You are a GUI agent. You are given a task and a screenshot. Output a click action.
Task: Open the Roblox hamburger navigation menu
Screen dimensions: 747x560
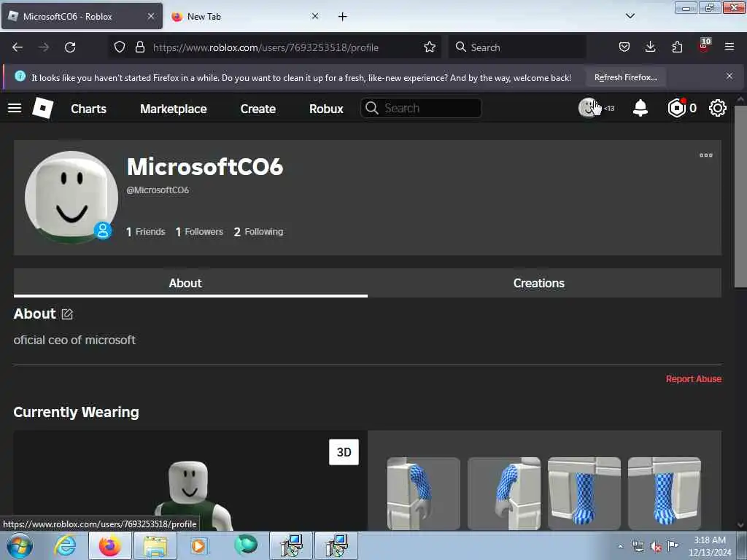[15, 108]
